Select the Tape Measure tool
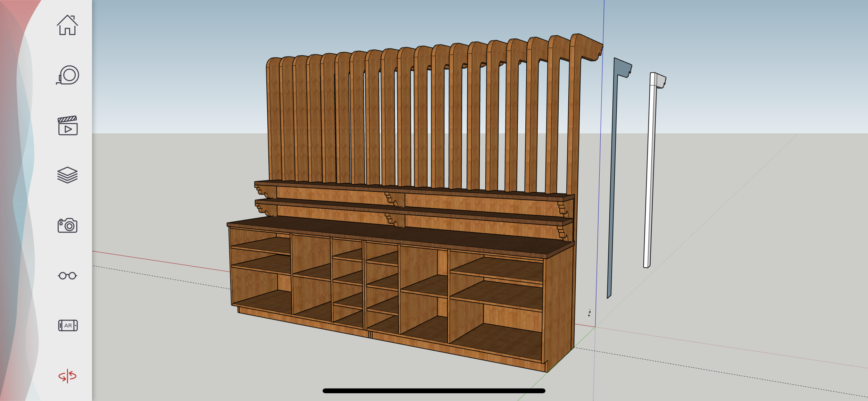 pos(68,75)
